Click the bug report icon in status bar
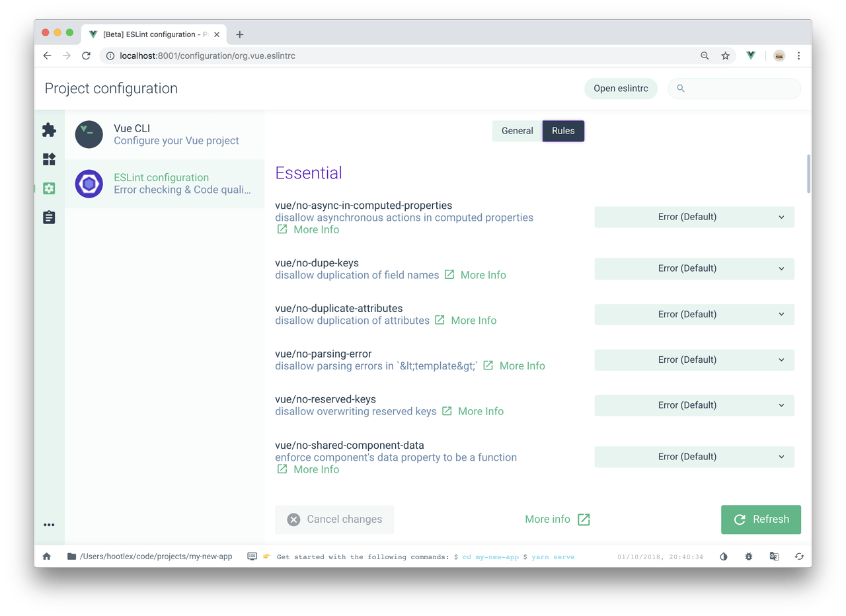 (749, 557)
